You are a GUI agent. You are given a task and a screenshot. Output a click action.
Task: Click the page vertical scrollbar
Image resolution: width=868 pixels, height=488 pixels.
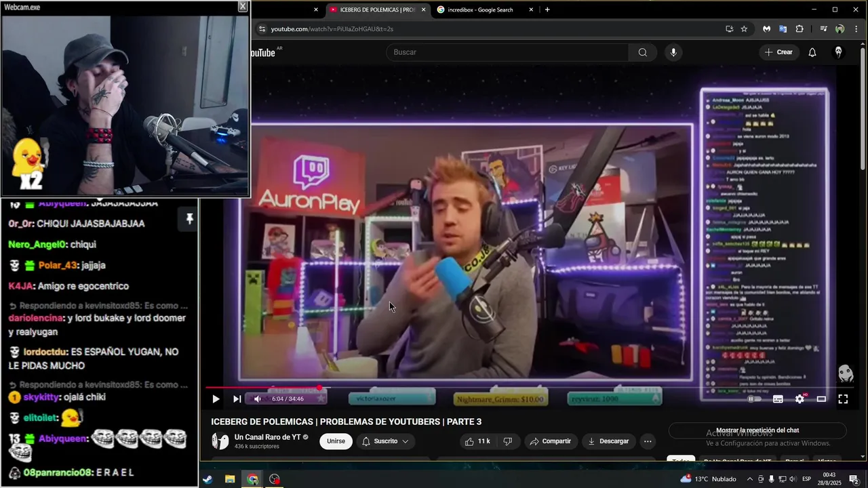click(863, 108)
